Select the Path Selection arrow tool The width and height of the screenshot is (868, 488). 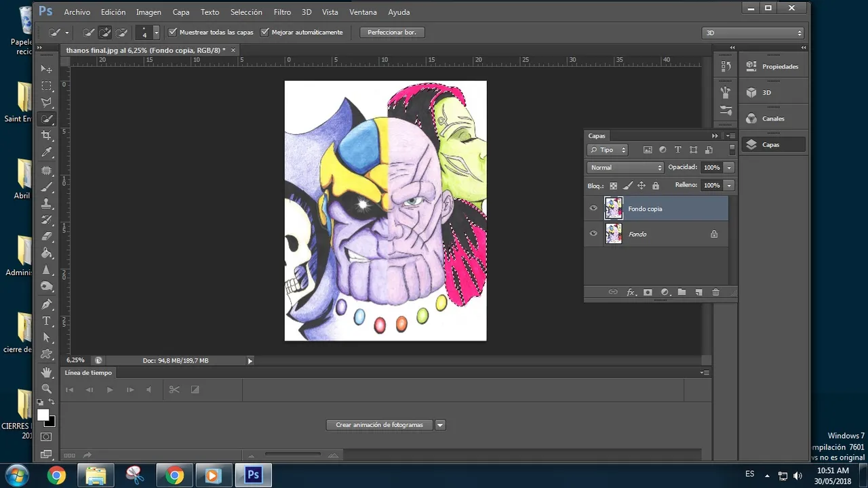coord(46,337)
